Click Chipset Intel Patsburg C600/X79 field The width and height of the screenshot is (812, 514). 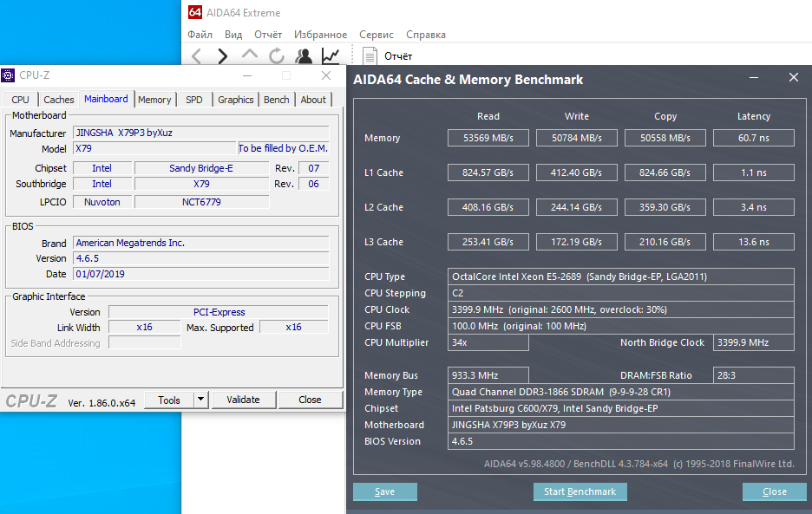[621, 408]
